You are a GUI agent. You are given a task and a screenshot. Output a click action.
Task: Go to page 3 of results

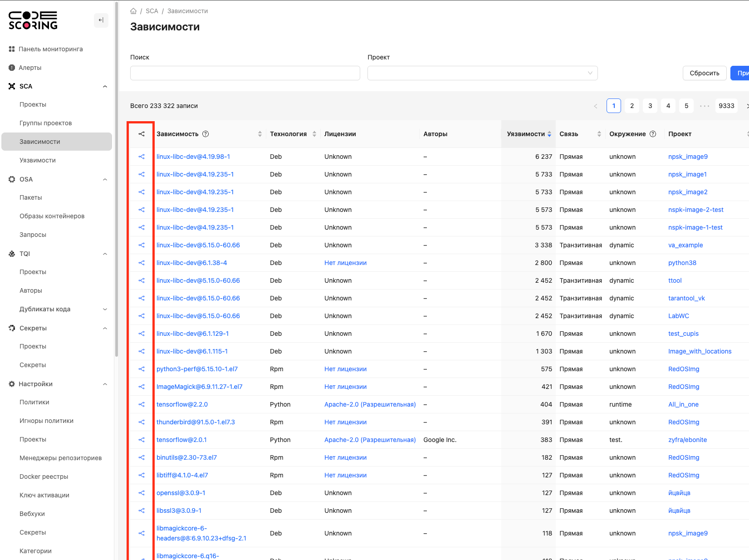650,106
